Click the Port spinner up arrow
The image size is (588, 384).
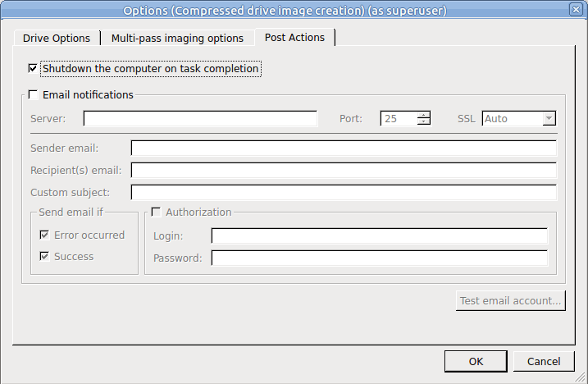[424, 115]
